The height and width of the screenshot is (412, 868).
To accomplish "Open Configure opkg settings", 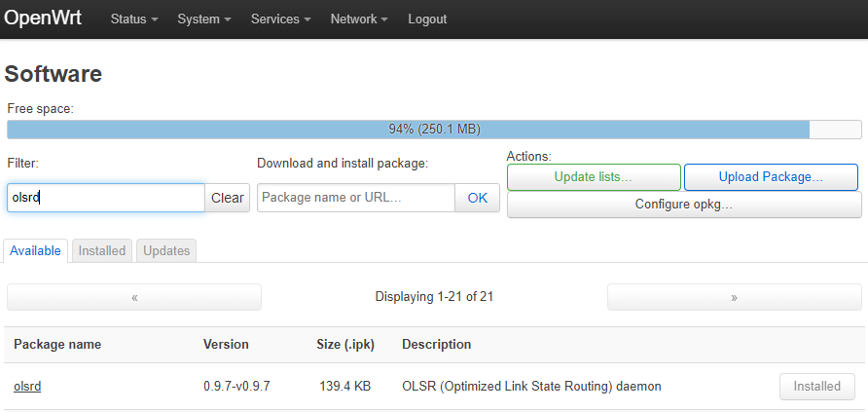I will pyautogui.click(x=683, y=205).
